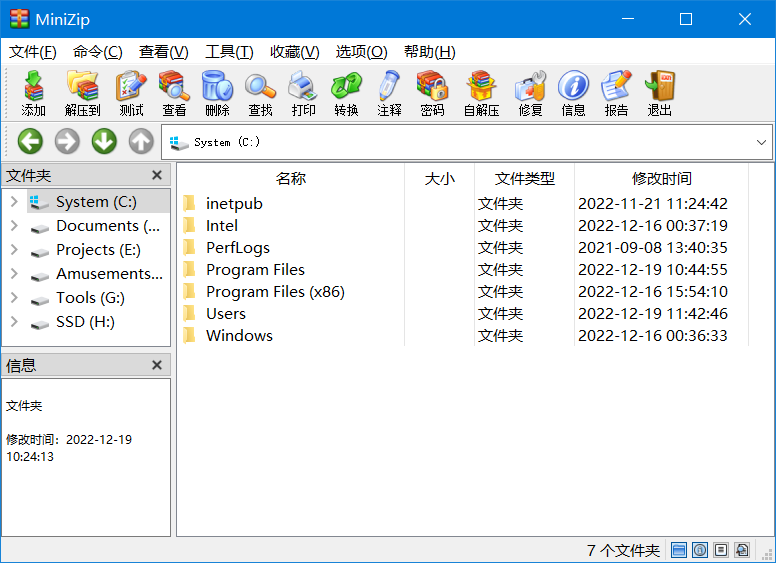Click the 打印 (Print) printer icon
Viewport: 776px width, 563px height.
tap(303, 94)
